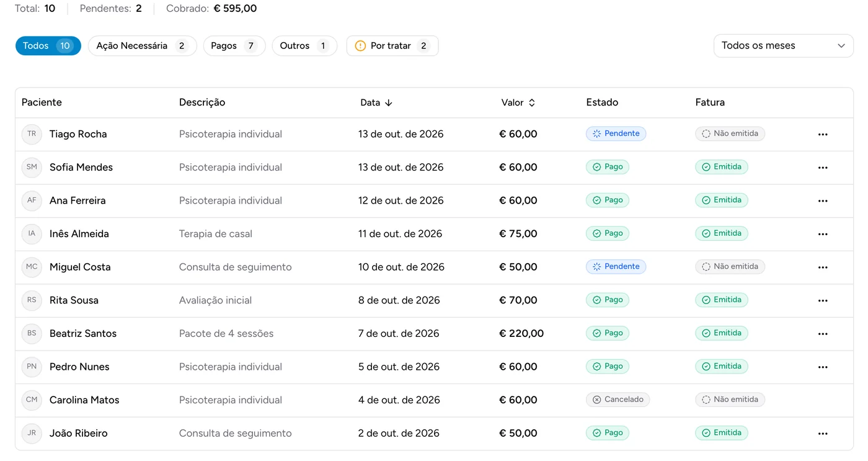Sort the table by Valor column
The width and height of the screenshot is (868, 461).
pyautogui.click(x=518, y=102)
